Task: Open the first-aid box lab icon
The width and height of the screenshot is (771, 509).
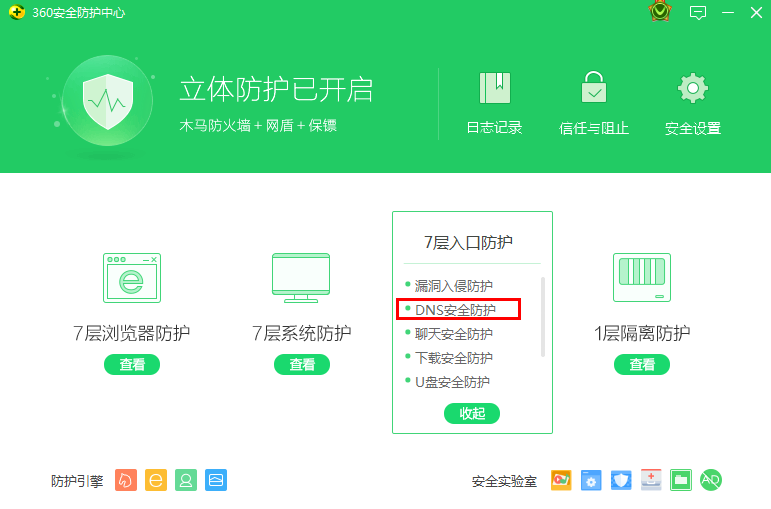Action: 651,480
